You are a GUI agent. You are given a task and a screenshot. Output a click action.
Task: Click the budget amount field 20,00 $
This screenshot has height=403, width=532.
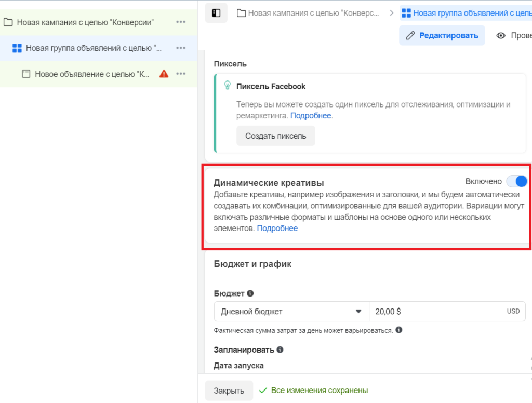coord(436,312)
